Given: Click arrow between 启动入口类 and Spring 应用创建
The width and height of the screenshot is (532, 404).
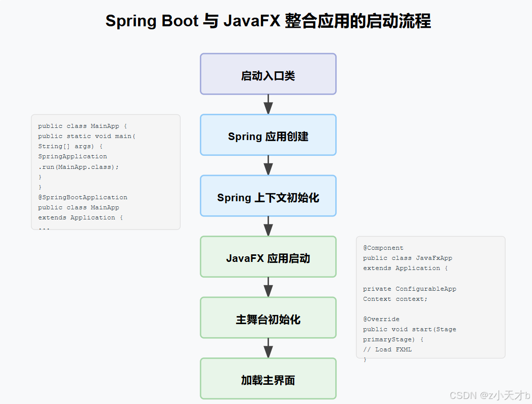Looking at the screenshot, I should 268,104.
